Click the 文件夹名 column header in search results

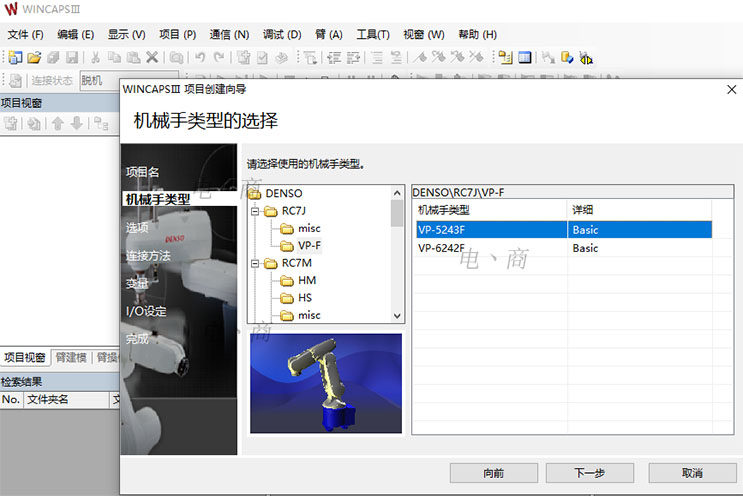coord(66,399)
